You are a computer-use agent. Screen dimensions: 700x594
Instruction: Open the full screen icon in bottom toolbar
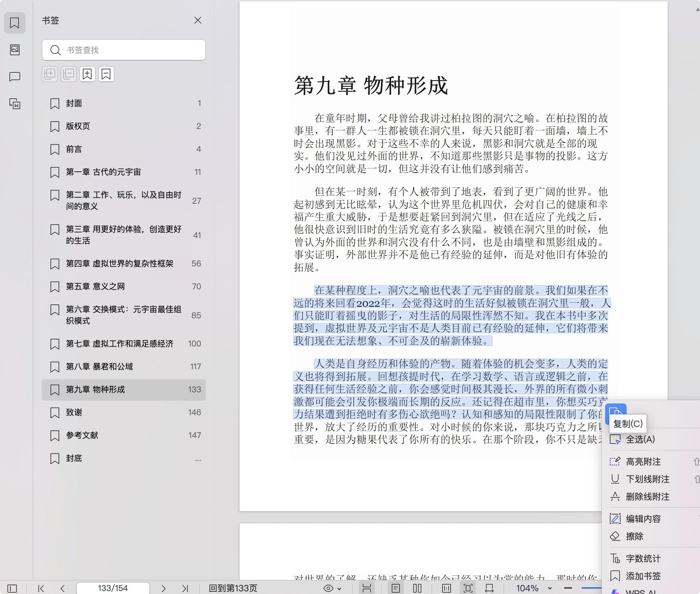point(468,589)
